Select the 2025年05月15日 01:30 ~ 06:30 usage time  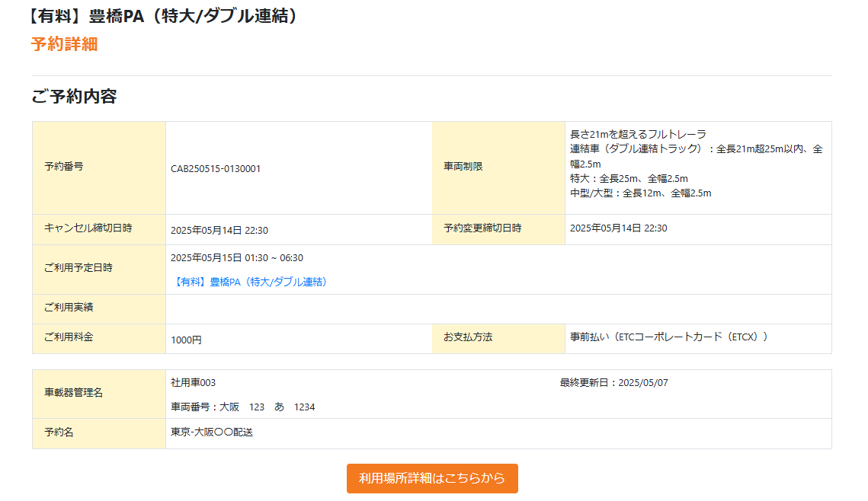(237, 258)
